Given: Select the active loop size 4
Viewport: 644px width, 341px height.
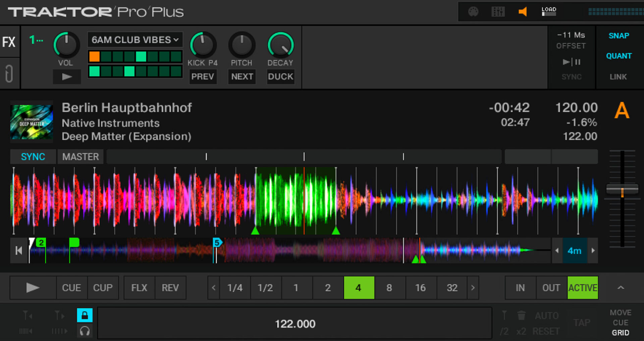Looking at the screenshot, I should [x=359, y=288].
